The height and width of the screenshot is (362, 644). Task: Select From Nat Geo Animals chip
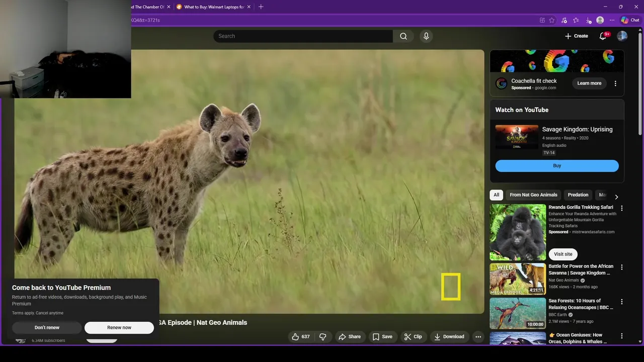tap(533, 195)
